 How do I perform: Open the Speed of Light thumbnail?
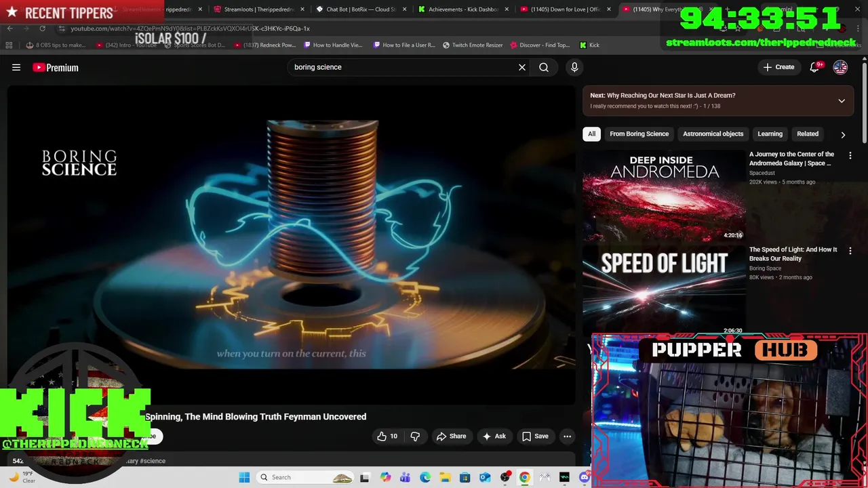click(x=664, y=289)
